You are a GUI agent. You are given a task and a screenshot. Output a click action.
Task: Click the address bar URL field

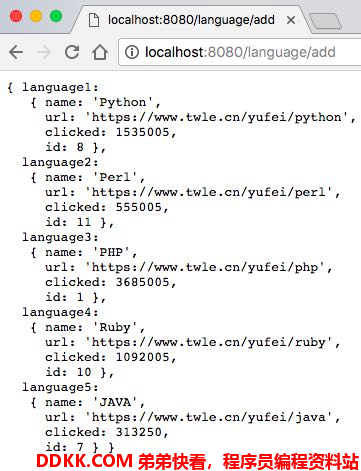pyautogui.click(x=240, y=52)
